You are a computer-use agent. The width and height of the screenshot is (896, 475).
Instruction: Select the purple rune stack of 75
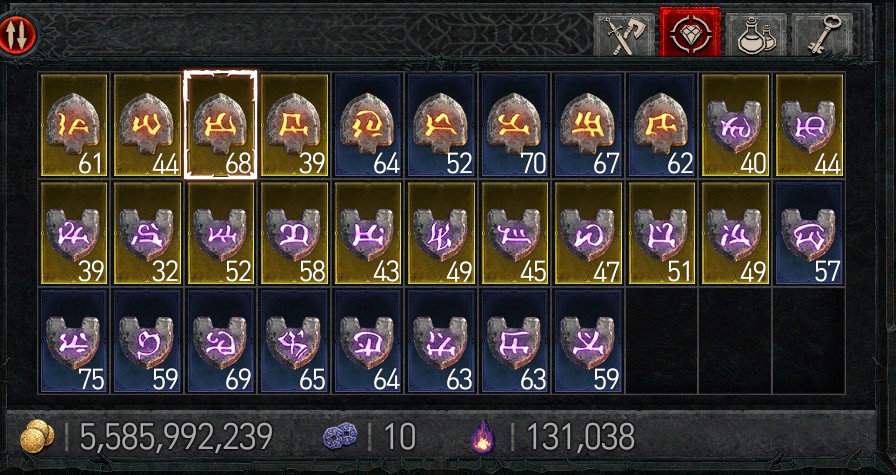tap(74, 341)
